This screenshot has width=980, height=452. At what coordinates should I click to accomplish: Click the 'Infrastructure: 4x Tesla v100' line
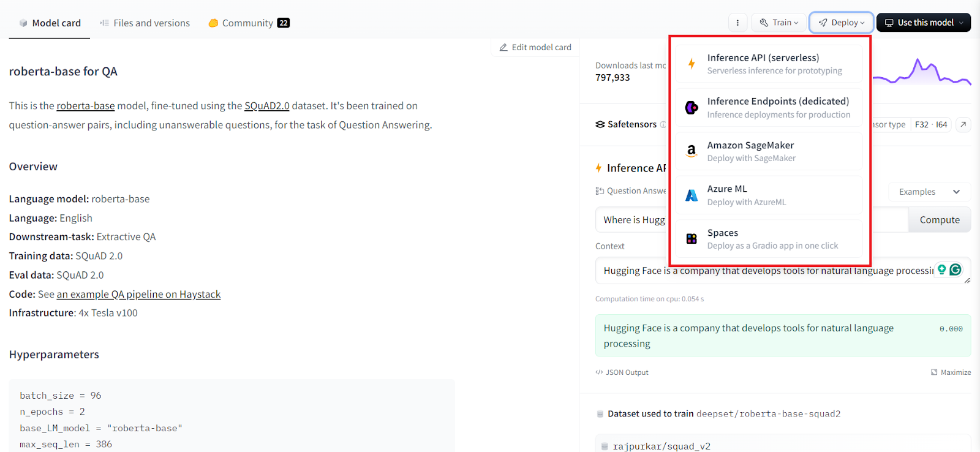coord(73,313)
